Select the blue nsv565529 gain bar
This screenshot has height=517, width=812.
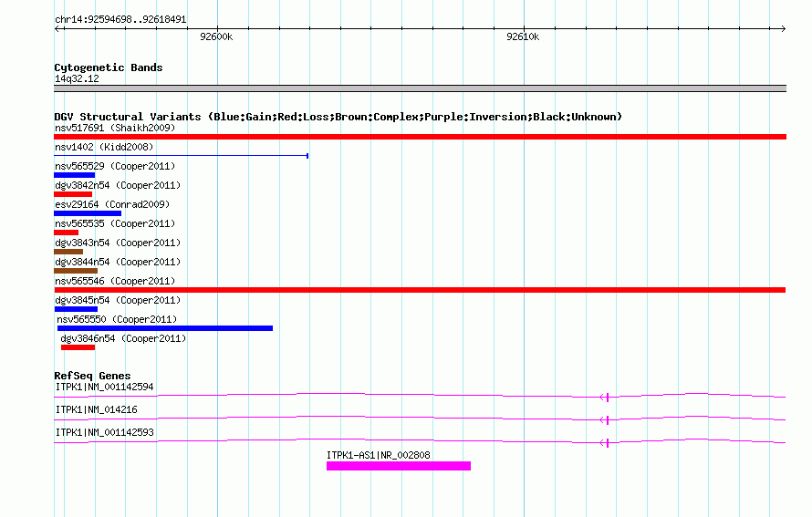75,175
